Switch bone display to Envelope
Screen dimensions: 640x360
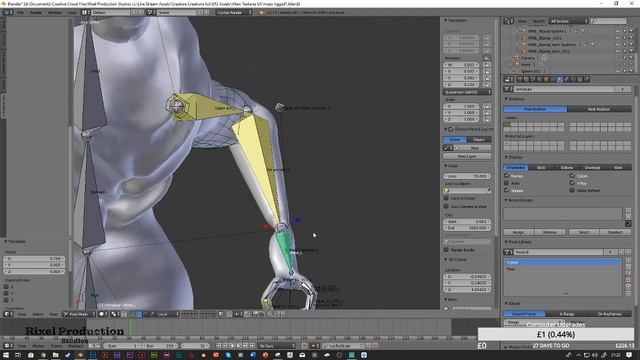click(592, 168)
